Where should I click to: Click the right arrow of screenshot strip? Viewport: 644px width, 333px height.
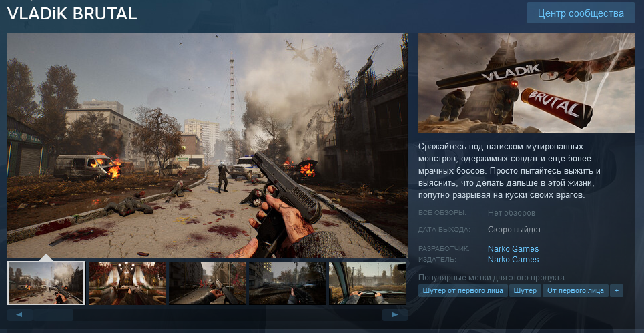point(394,315)
